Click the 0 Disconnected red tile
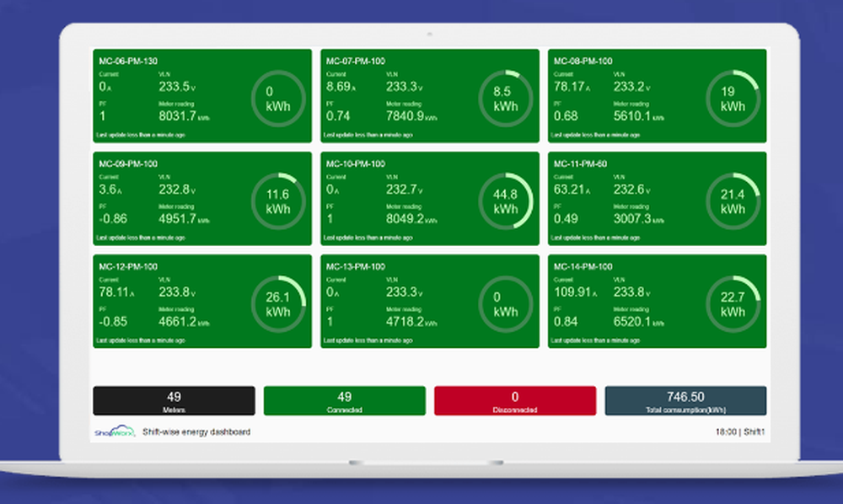The height and width of the screenshot is (504, 843). click(515, 401)
